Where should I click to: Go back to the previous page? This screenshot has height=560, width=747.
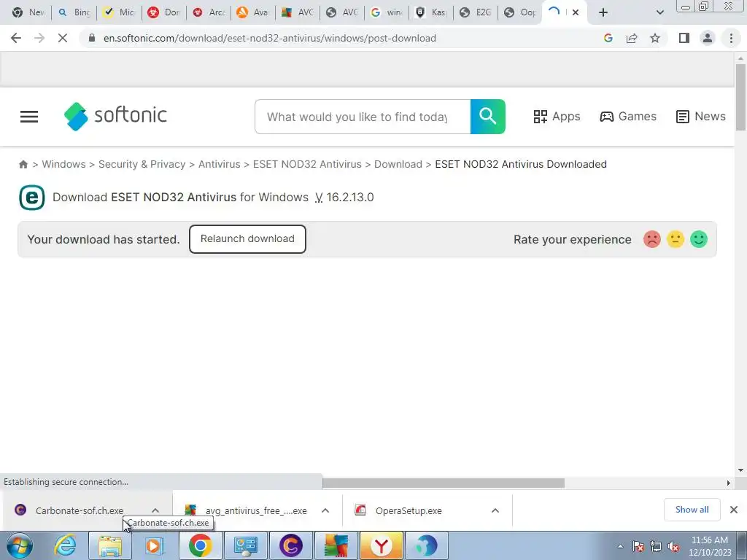click(x=16, y=38)
